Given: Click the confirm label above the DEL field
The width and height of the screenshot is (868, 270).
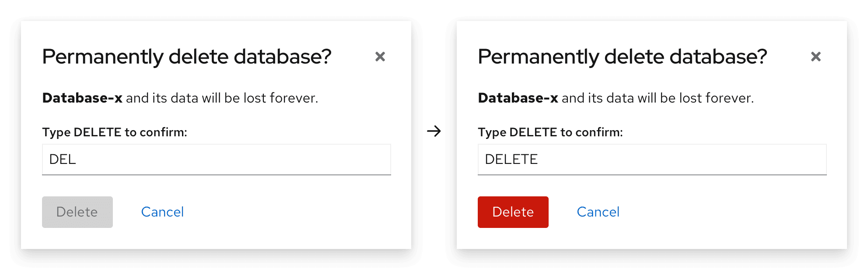Looking at the screenshot, I should (115, 132).
